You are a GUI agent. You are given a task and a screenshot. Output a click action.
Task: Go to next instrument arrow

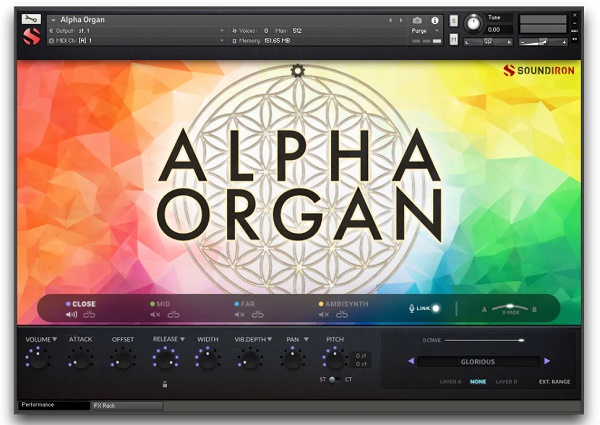[x=401, y=20]
